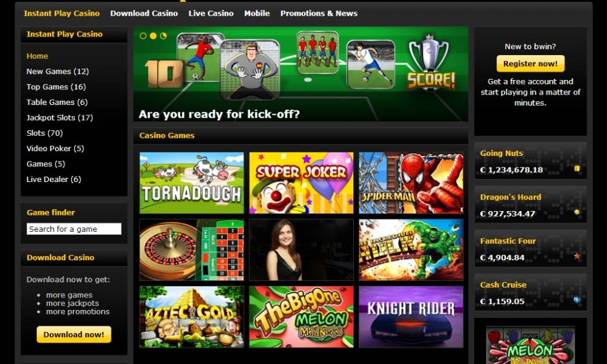The image size is (607, 364).
Task: Select the second banner slide indicator dot
Action: [x=154, y=36]
